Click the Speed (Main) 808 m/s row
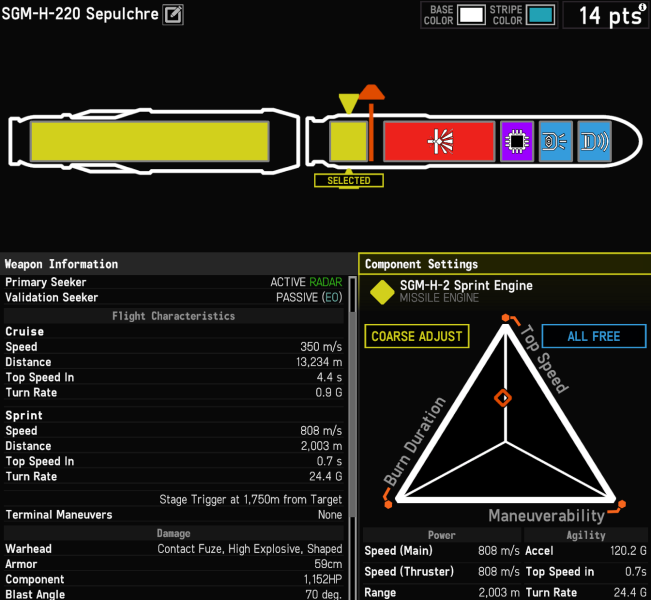Viewport: 651px width, 600px height. [442, 551]
